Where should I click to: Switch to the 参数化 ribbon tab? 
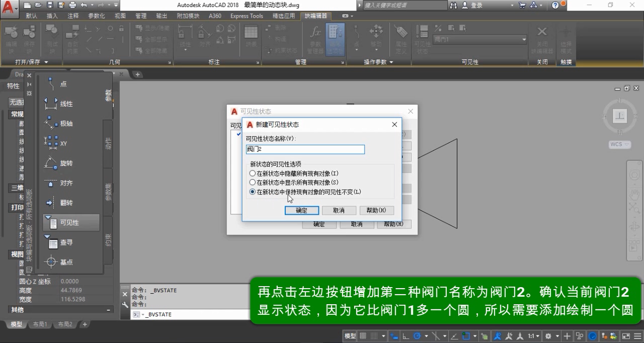[x=96, y=16]
